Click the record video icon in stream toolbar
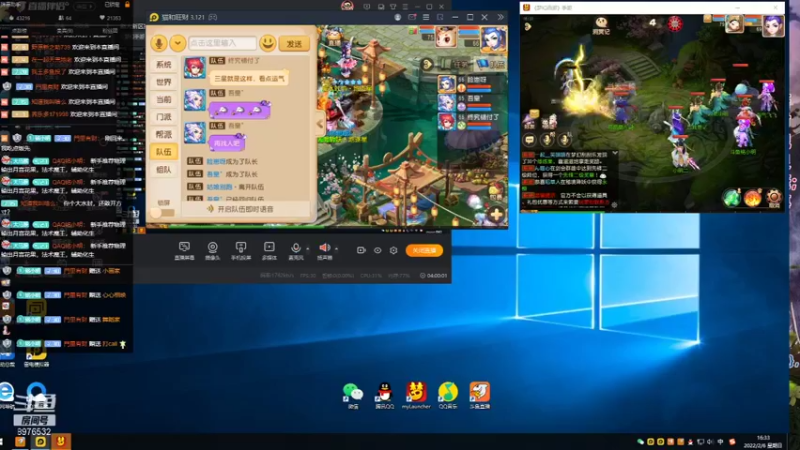Viewport: 800px width, 450px height. click(x=361, y=250)
